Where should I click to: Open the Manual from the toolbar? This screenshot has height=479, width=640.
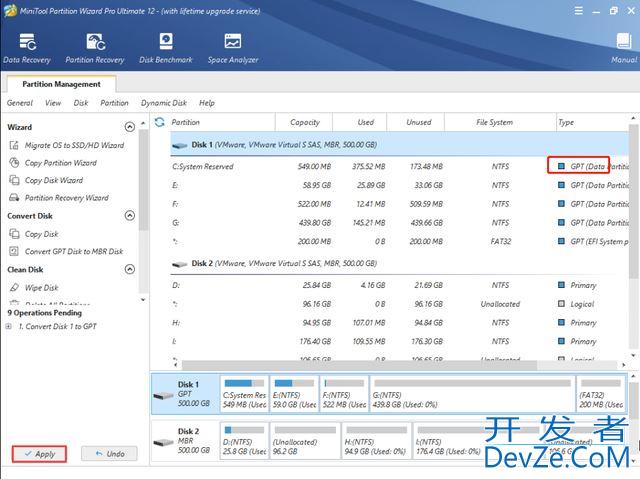[x=624, y=49]
